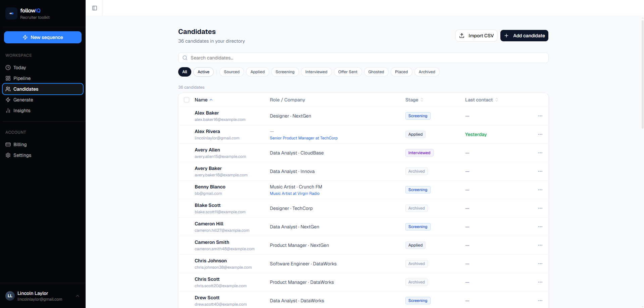Viewport: 644px width, 308px height.
Task: Toggle the sidebar panel icon
Action: pos(95,8)
